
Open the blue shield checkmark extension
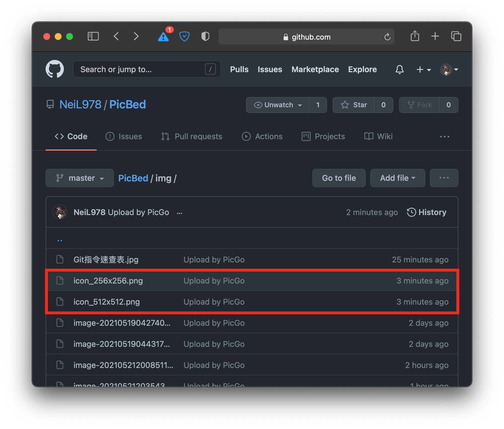click(184, 37)
